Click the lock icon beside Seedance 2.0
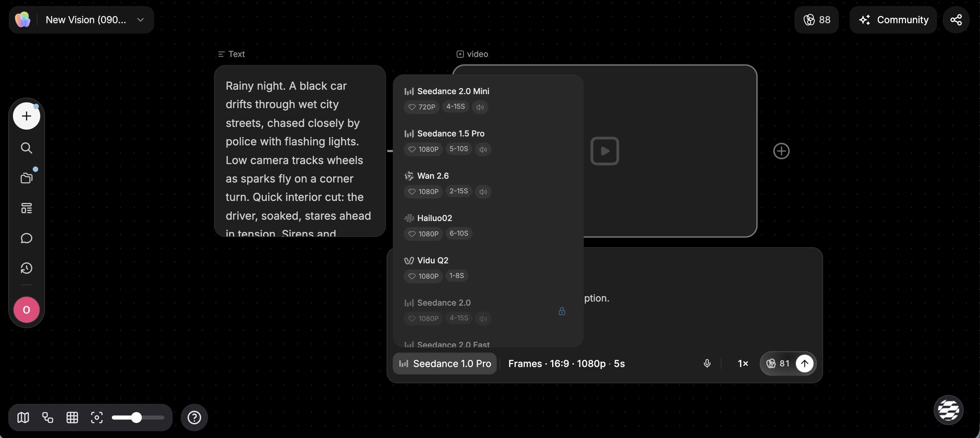 click(x=562, y=311)
